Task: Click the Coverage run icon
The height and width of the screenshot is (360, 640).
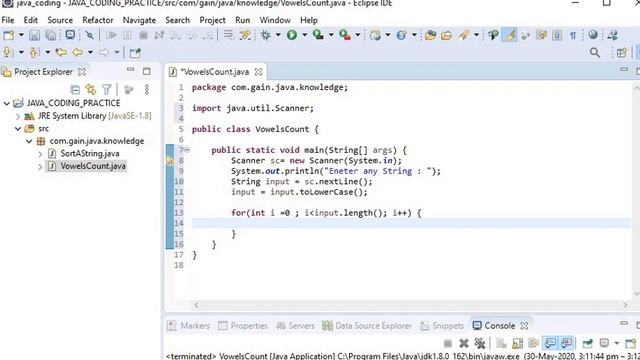Action: (318, 35)
